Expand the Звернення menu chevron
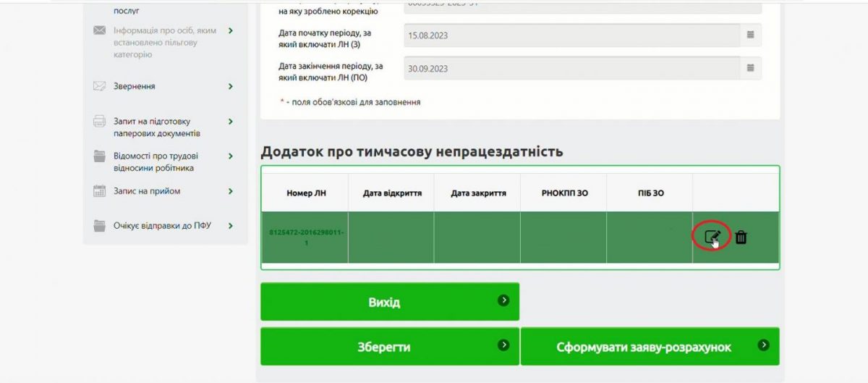The height and width of the screenshot is (383, 868). coord(230,86)
